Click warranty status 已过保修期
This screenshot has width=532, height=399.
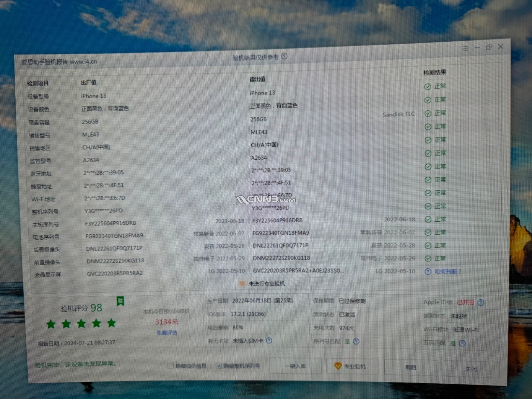pos(352,301)
